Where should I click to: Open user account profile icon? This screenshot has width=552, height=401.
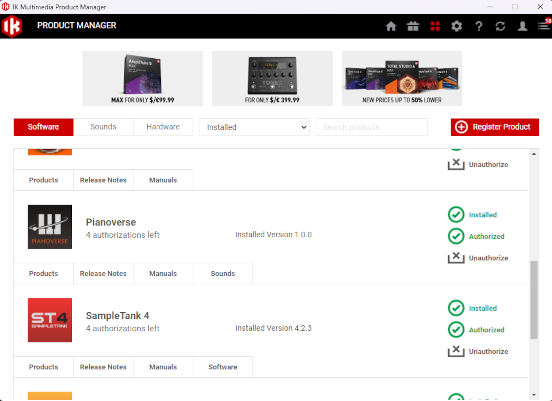522,26
